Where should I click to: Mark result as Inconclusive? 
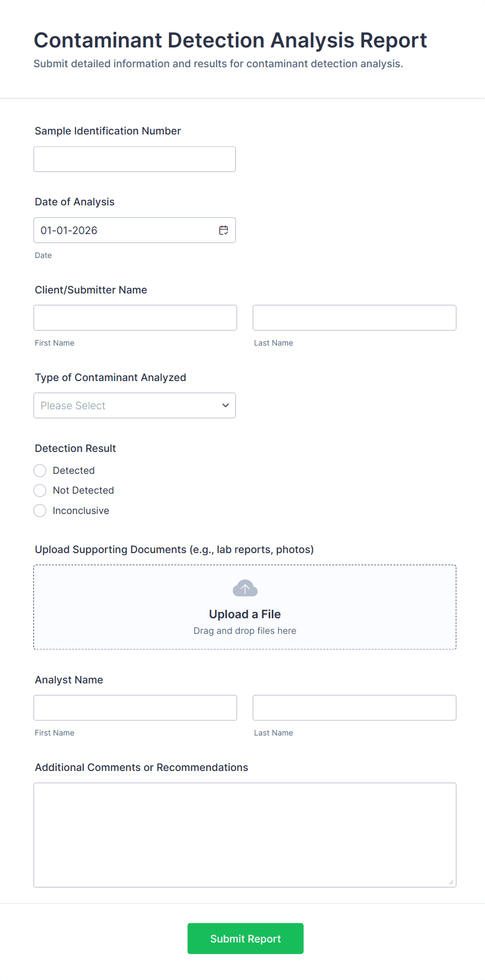click(x=40, y=511)
